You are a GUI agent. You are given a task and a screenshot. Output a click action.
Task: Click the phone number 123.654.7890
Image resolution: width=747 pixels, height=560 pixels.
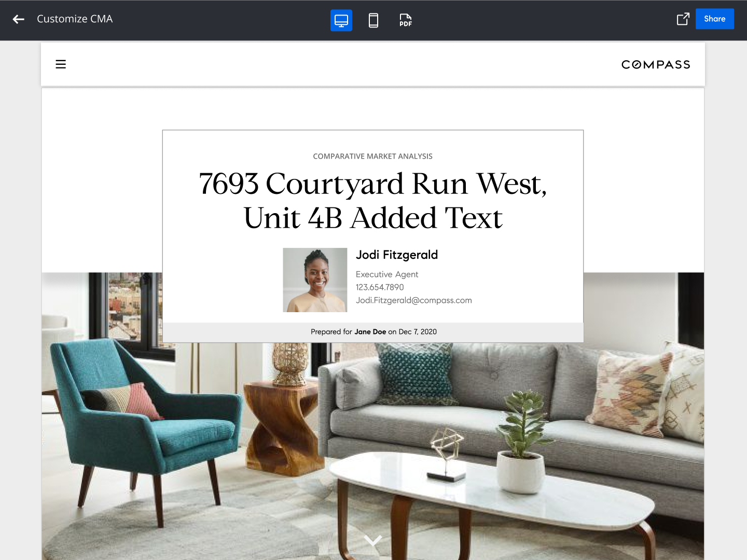[380, 287]
